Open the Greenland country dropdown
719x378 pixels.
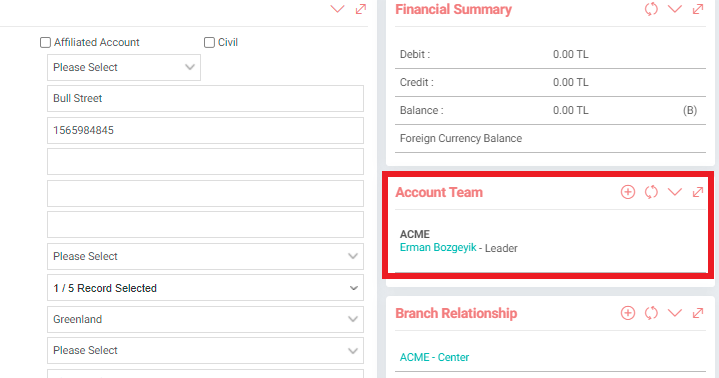[205, 319]
